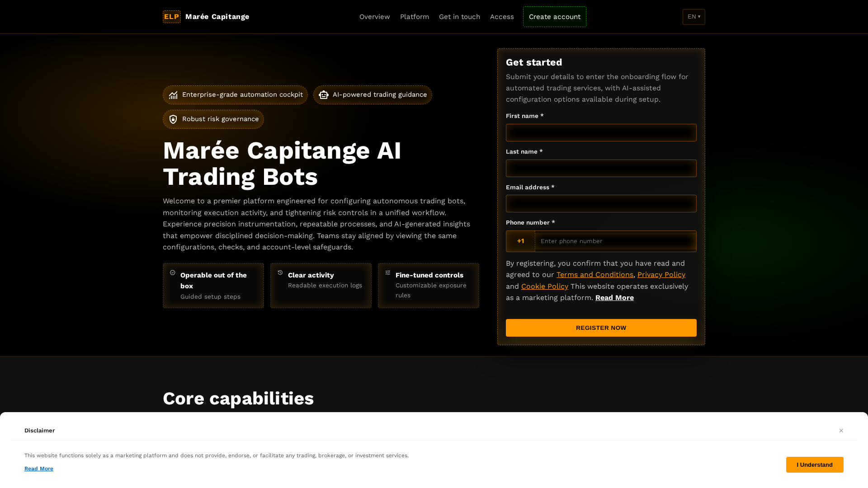
Task: Click Read More in the Disclaimer banner
Action: pyautogui.click(x=39, y=469)
